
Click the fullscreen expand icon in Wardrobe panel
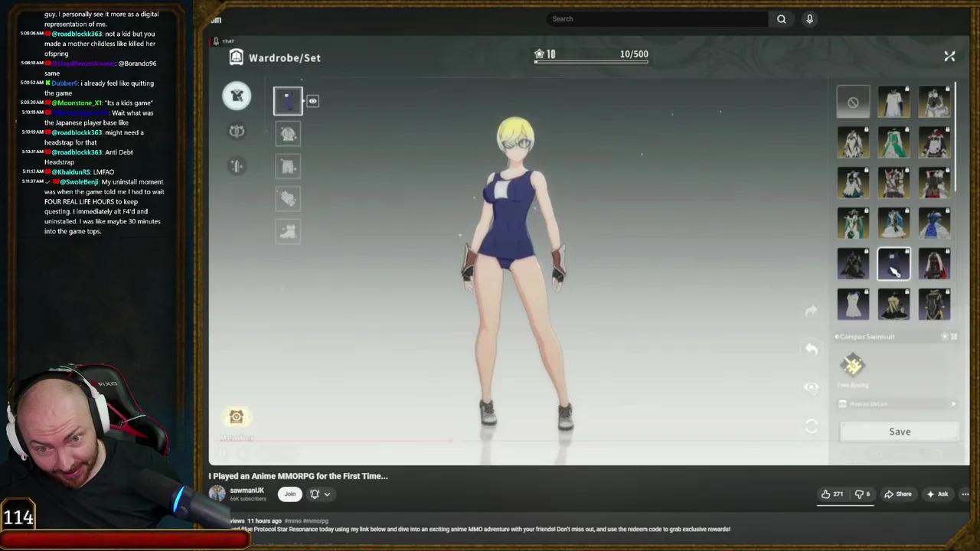click(x=949, y=56)
